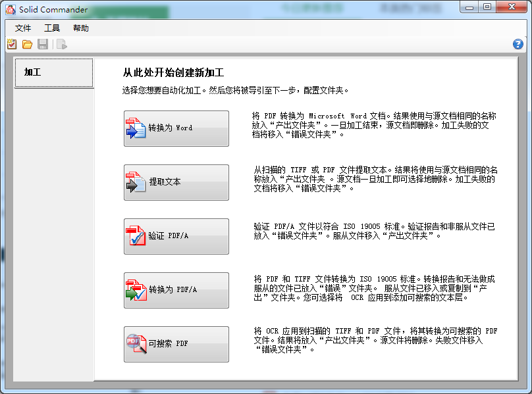The width and height of the screenshot is (532, 394).
Task: Click the description starting 验证 PDF/A 文件以符合
Action: (374, 231)
